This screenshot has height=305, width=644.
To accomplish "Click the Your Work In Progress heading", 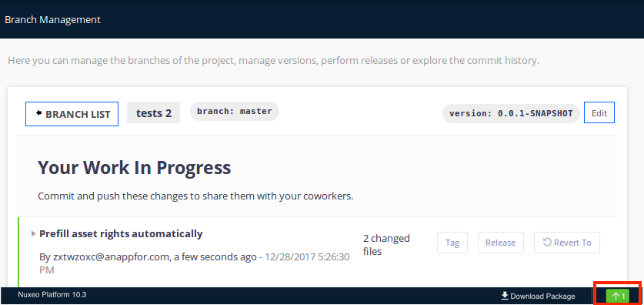I will (x=135, y=168).
